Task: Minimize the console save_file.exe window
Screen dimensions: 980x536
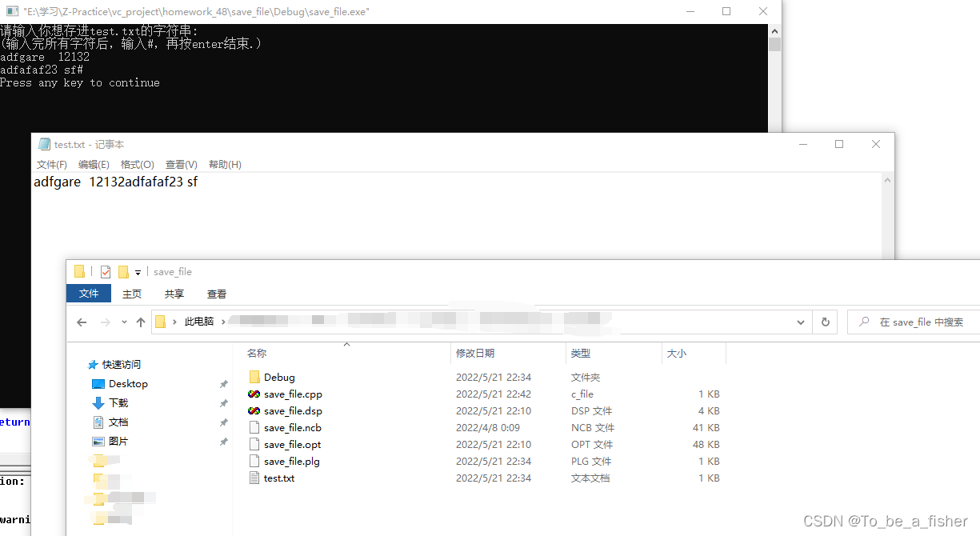Action: (689, 11)
